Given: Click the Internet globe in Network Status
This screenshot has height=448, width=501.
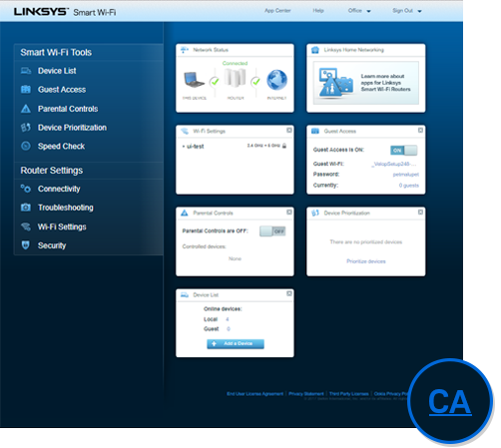Looking at the screenshot, I should click(x=276, y=80).
